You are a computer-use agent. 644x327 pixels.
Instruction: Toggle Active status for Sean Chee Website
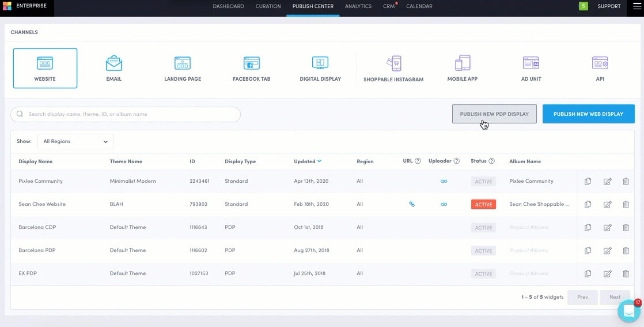pos(483,204)
